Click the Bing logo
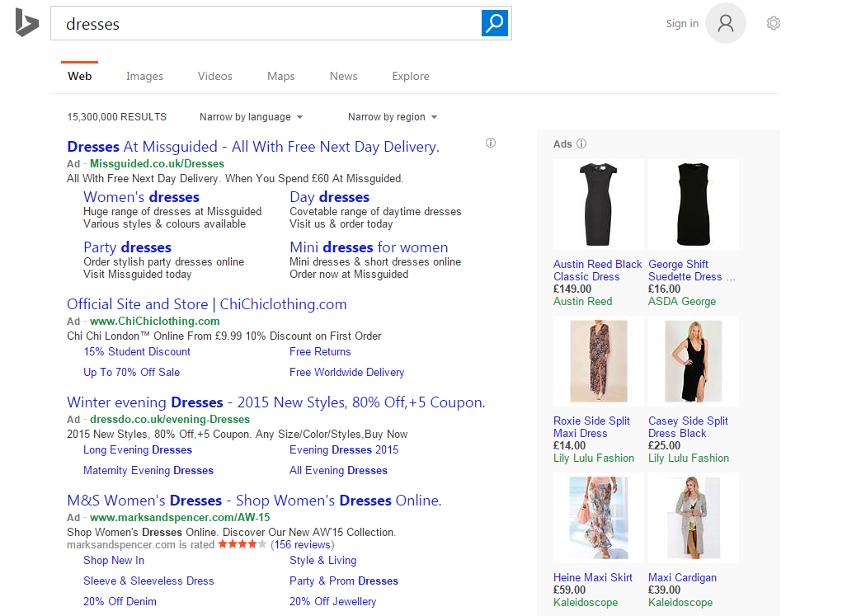 [26, 23]
